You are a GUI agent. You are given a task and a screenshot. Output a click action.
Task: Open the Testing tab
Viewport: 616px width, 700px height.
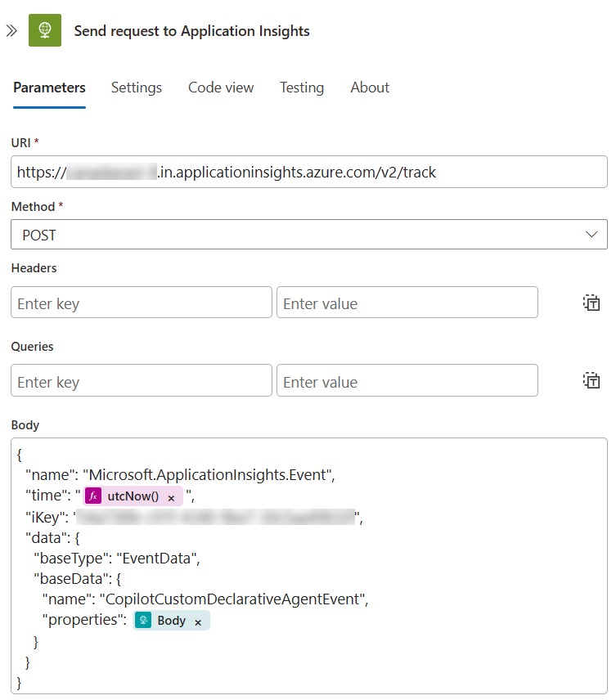coord(302,87)
